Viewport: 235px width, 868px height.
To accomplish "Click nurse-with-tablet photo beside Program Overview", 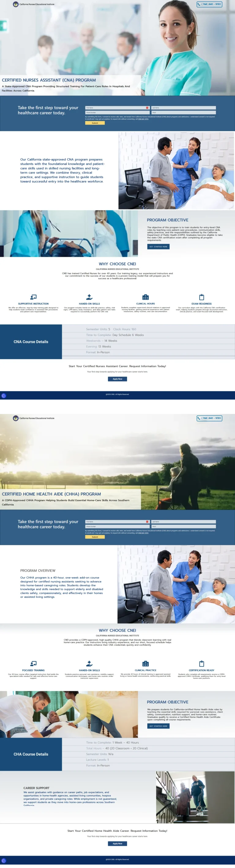I will click(176, 584).
